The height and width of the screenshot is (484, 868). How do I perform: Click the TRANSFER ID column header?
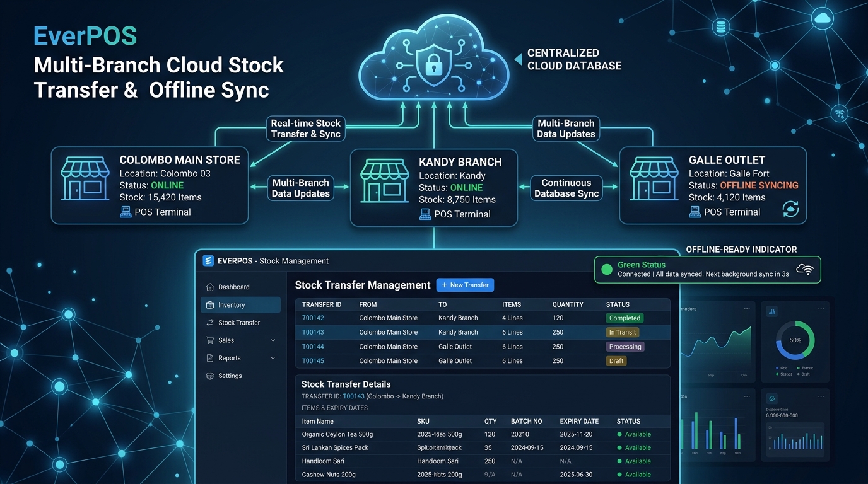(322, 304)
